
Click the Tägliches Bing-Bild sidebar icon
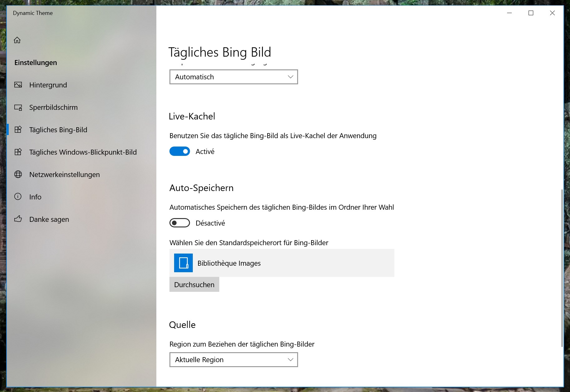tap(18, 129)
